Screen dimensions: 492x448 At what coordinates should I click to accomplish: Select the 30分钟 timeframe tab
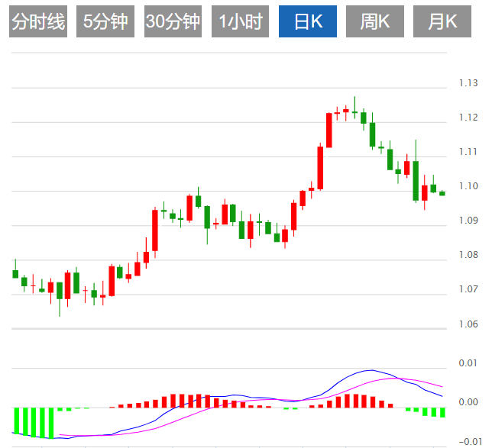coord(173,21)
